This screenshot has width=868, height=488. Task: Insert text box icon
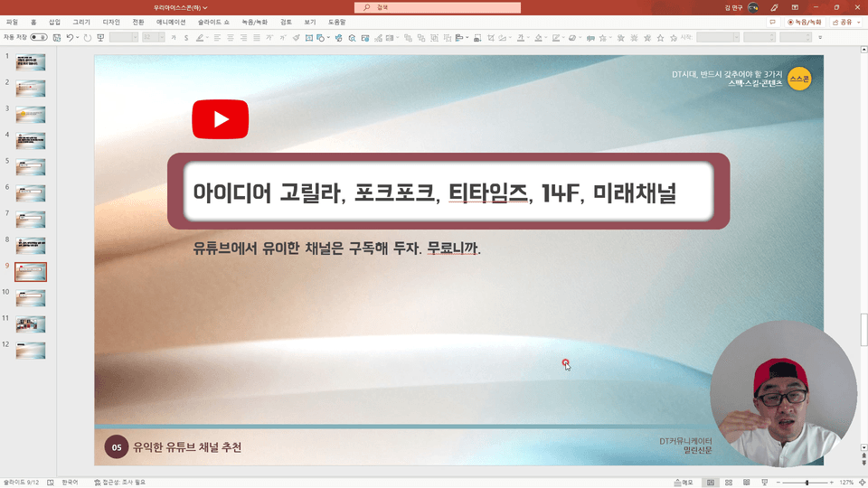pos(309,38)
